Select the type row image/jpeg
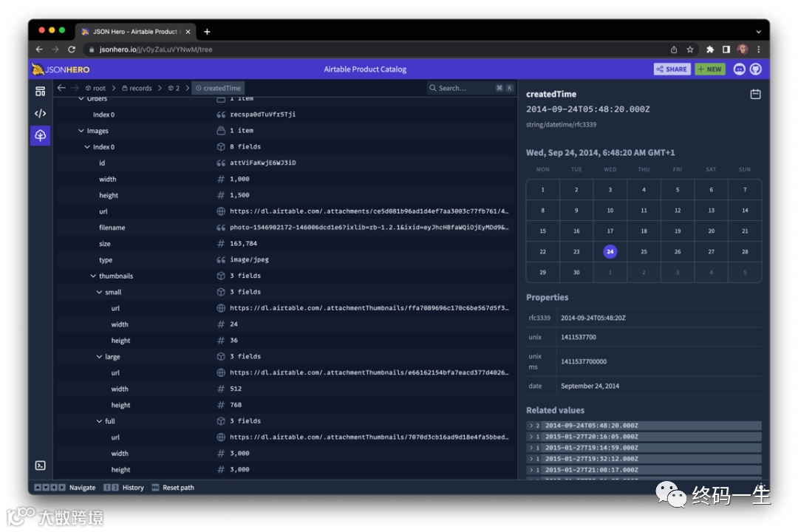798x532 pixels. click(285, 259)
